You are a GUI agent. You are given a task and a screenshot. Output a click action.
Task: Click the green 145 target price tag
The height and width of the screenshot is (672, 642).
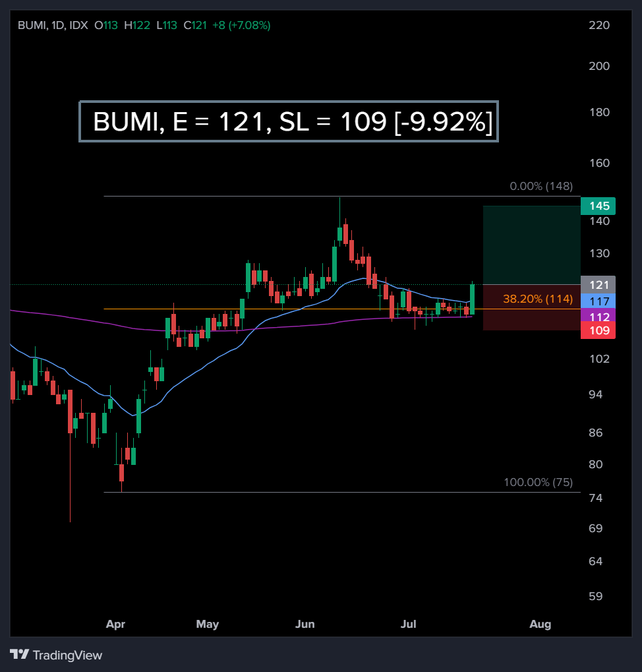tap(598, 206)
